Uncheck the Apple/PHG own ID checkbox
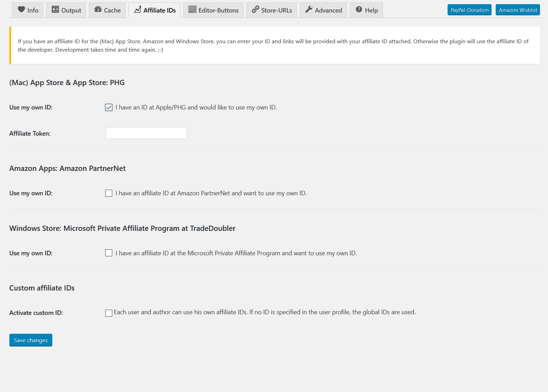Viewport: 548px width, 392px height. [x=109, y=107]
